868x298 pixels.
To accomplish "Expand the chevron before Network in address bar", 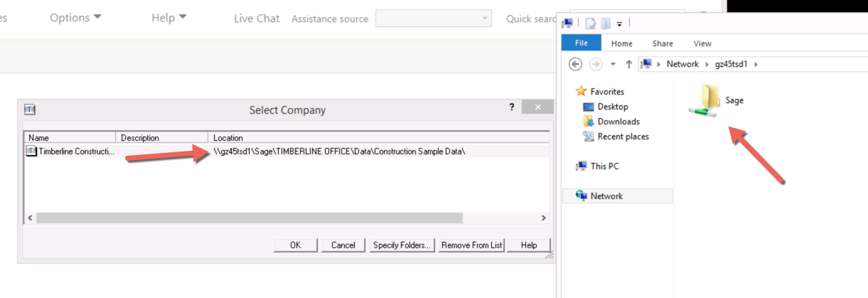I will pyautogui.click(x=658, y=64).
